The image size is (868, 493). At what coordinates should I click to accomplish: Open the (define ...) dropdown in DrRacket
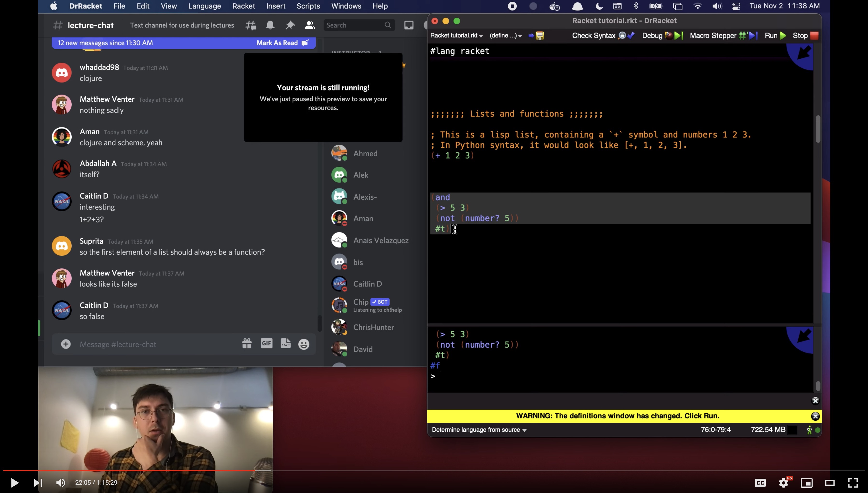pos(506,35)
